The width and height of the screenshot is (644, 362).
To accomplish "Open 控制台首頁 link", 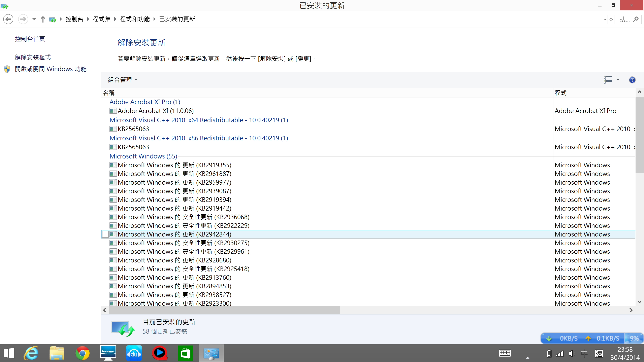I will click(x=30, y=39).
